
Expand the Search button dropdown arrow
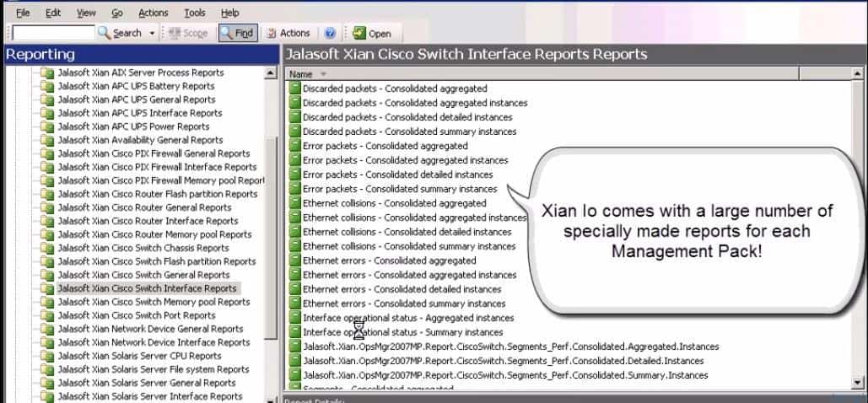click(152, 34)
